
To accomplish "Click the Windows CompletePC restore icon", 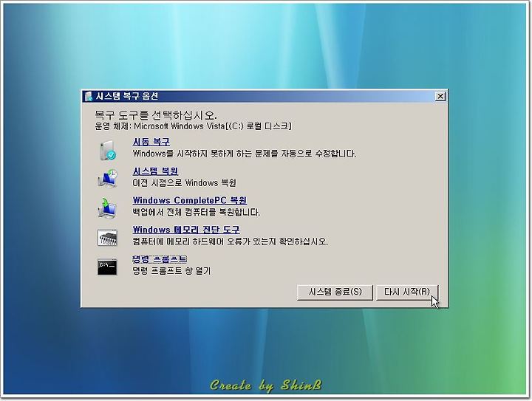I will (107, 208).
